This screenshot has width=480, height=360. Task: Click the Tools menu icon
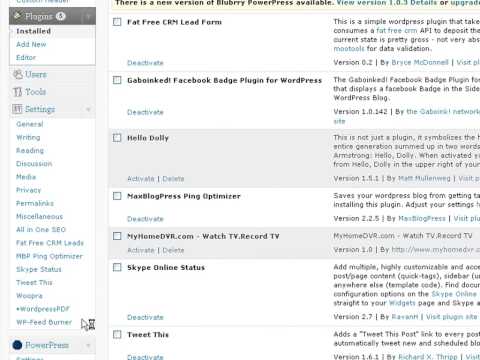(17, 92)
